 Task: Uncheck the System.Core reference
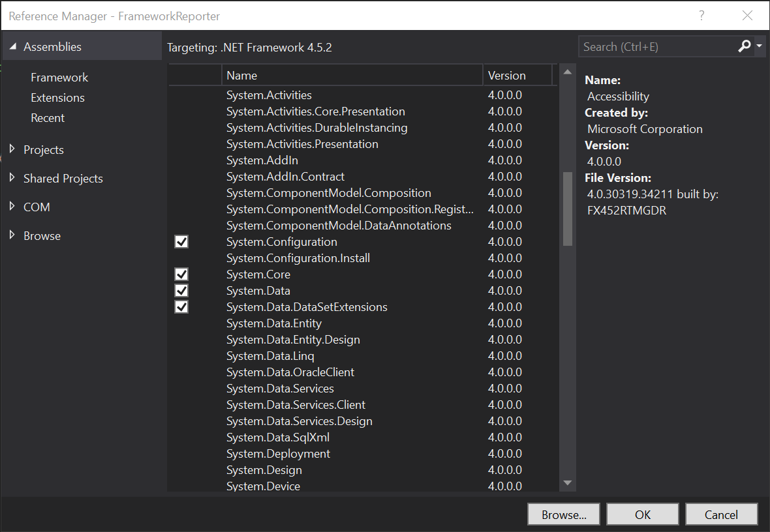pos(181,274)
